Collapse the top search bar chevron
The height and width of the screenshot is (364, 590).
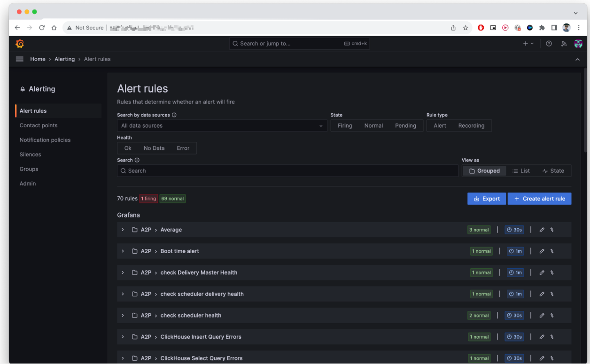point(577,59)
